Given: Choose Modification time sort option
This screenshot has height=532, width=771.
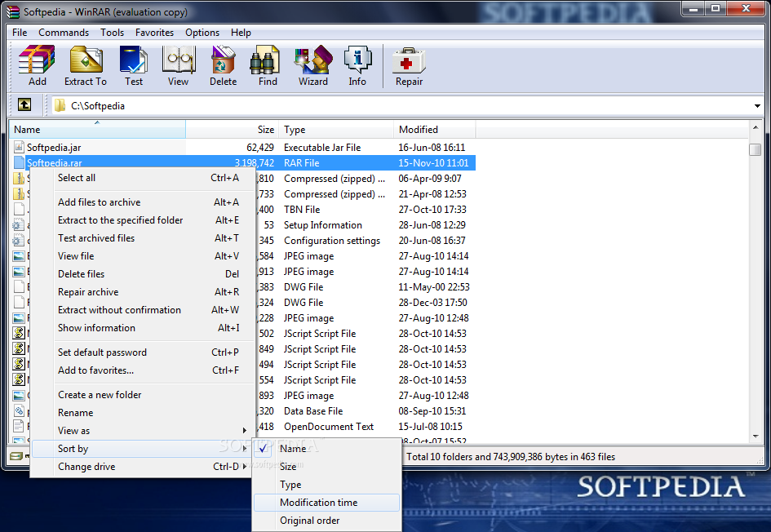Looking at the screenshot, I should 326,503.
